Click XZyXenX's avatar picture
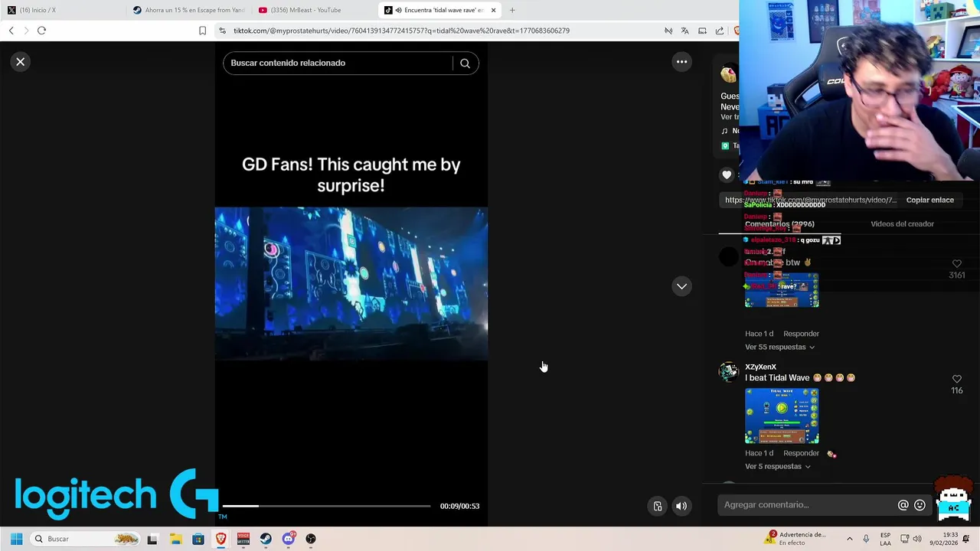This screenshot has width=980, height=551. 728,373
